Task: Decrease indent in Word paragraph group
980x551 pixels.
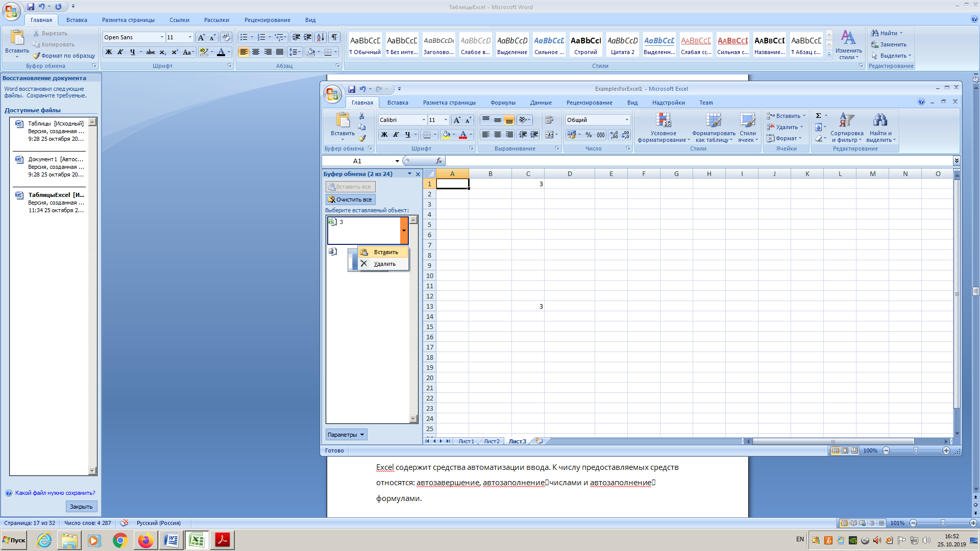Action: (296, 37)
